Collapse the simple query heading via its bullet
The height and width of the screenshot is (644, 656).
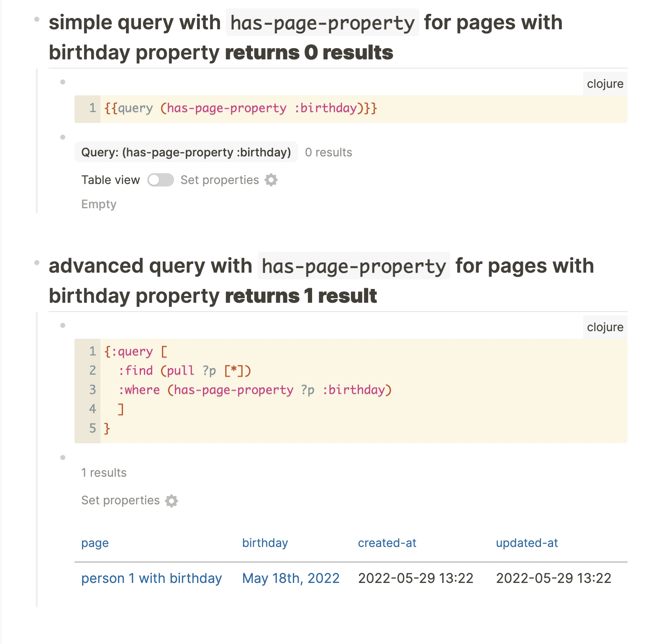pos(37,18)
